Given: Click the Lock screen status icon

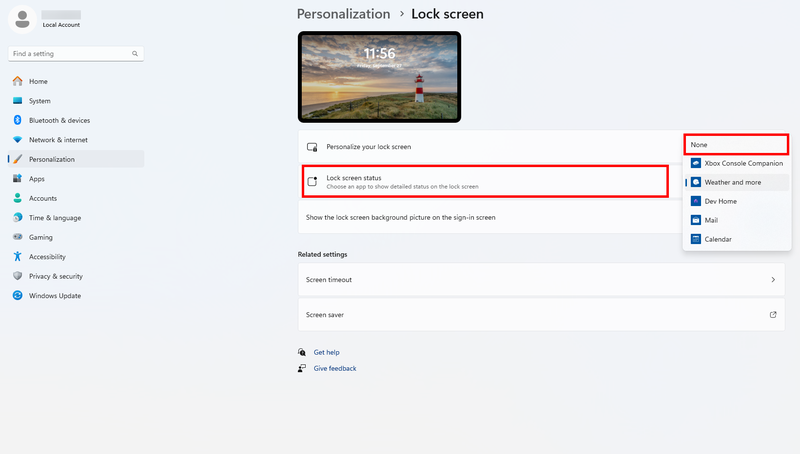Looking at the screenshot, I should pos(312,181).
